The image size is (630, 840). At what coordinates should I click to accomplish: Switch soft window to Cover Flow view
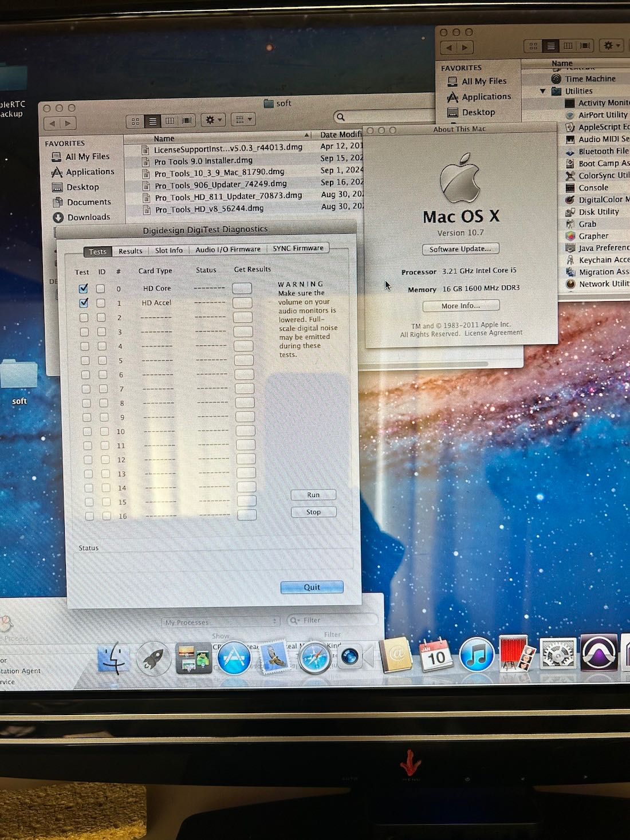(x=187, y=121)
